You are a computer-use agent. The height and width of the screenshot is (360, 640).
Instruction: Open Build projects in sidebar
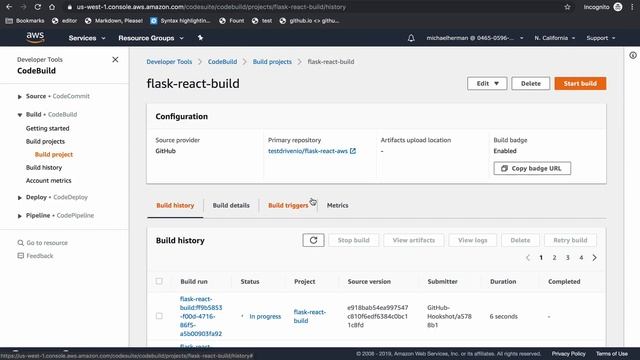(45, 141)
